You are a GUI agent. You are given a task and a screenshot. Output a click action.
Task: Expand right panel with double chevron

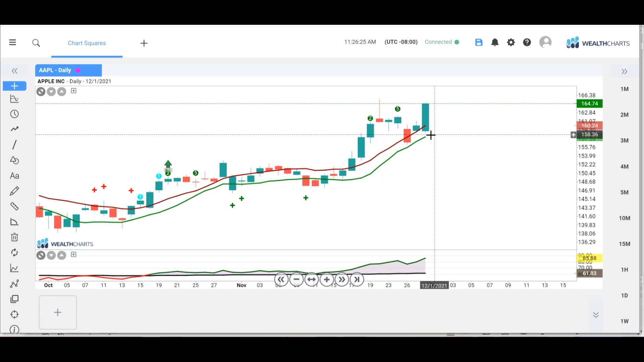pyautogui.click(x=624, y=72)
